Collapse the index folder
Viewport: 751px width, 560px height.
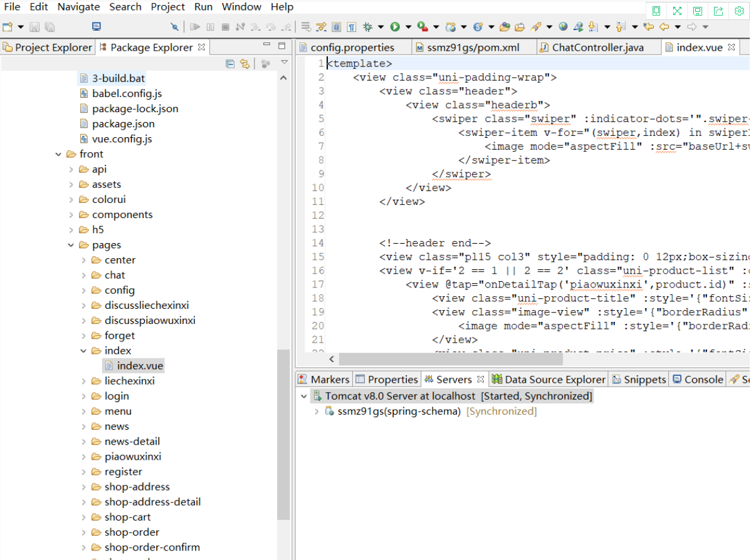(x=83, y=351)
